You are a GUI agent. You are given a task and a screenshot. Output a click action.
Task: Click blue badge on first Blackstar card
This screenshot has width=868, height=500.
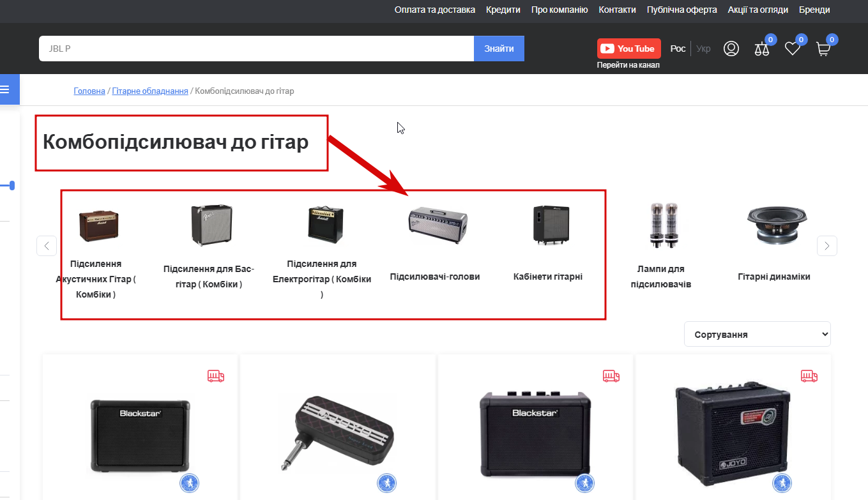[190, 483]
